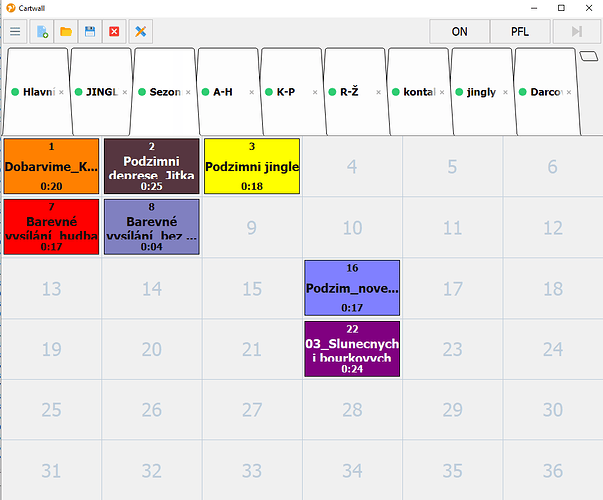Click the red X delete icon
This screenshot has width=603, height=500.
coord(114,32)
